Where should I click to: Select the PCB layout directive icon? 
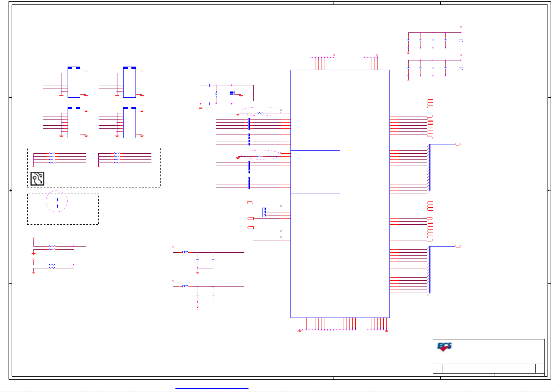38,179
